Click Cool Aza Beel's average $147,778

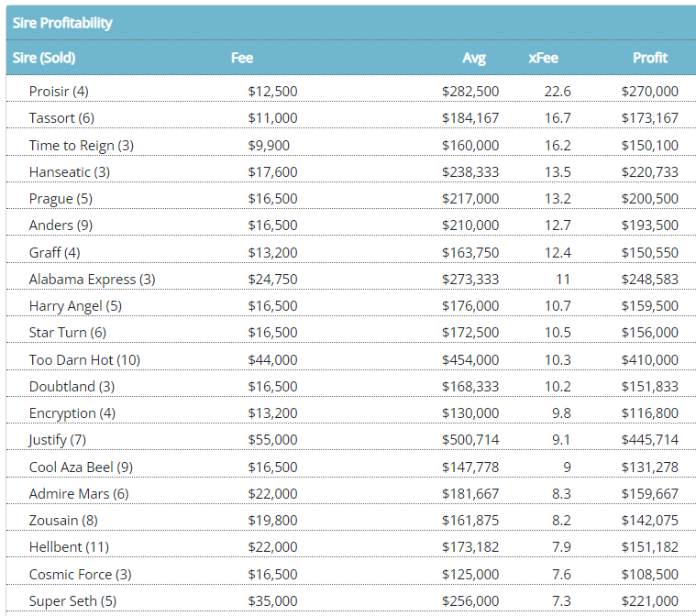click(470, 467)
